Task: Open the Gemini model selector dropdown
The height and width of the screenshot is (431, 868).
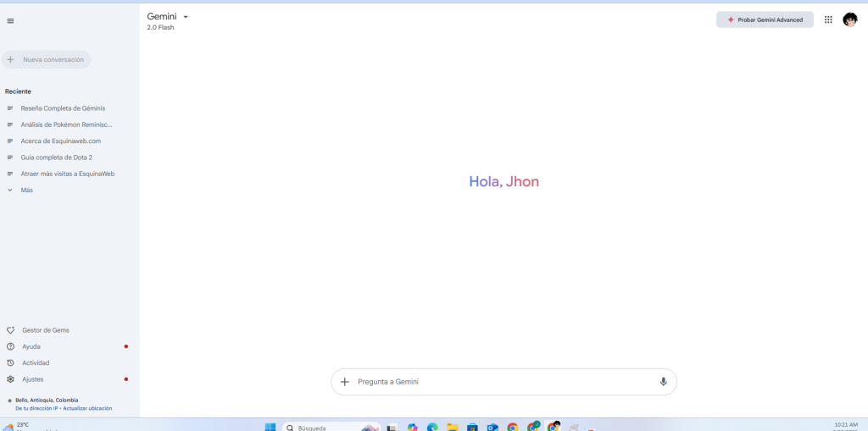Action: point(168,17)
